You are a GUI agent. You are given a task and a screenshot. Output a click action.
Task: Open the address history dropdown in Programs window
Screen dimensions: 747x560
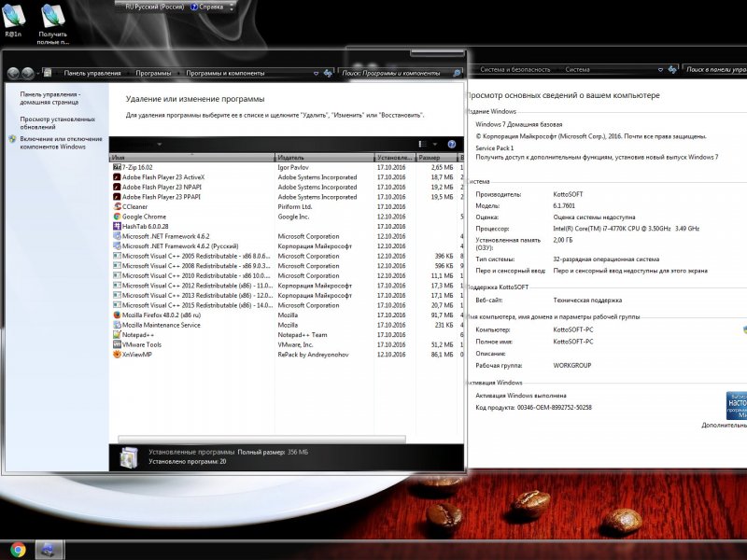[316, 74]
